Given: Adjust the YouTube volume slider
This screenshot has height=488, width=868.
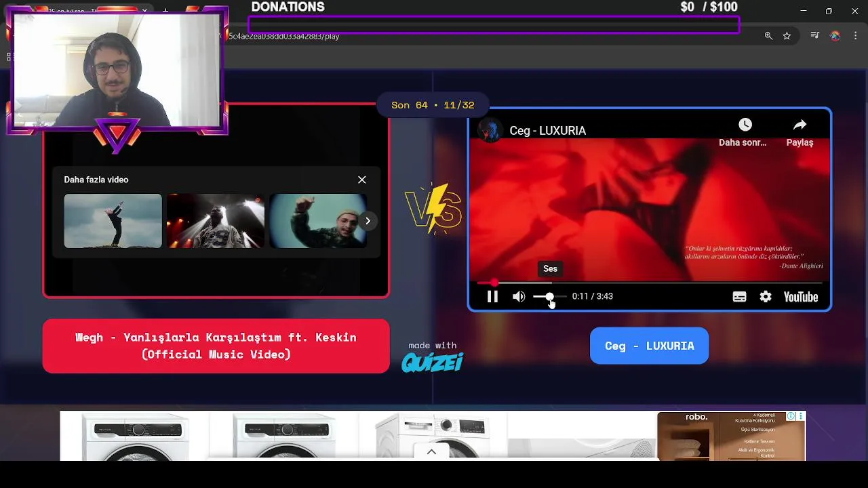Looking at the screenshot, I should pyautogui.click(x=549, y=297).
